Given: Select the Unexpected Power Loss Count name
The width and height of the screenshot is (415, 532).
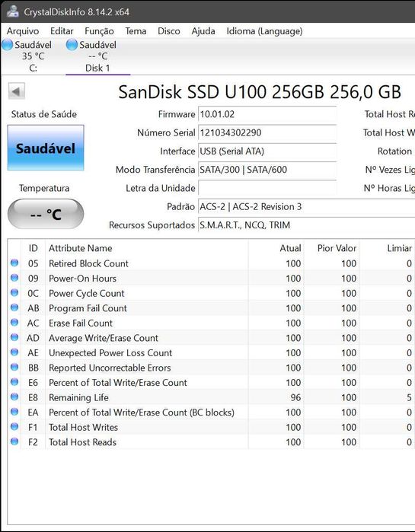Looking at the screenshot, I should [110, 353].
